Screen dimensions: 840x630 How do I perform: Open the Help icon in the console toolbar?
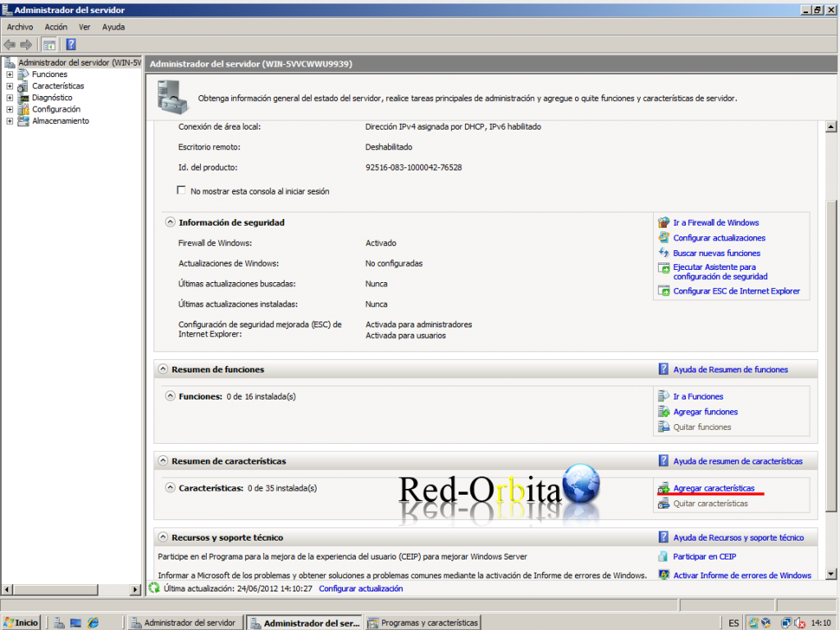tap(70, 44)
